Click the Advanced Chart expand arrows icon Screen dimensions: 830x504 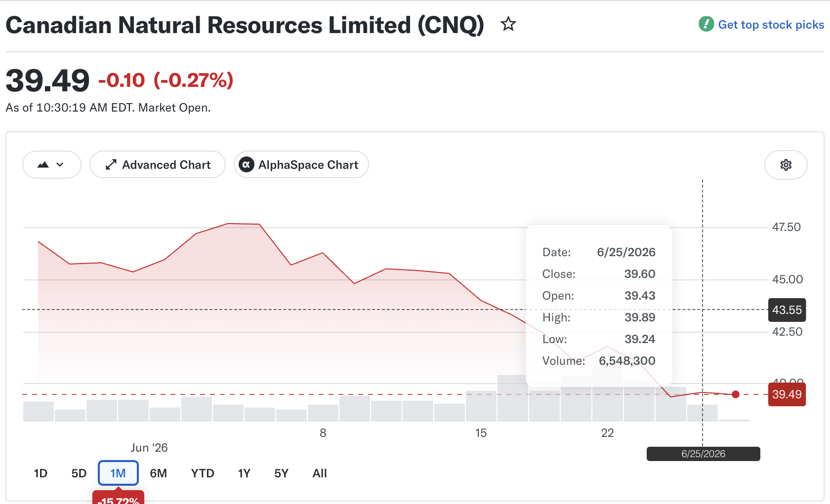click(x=111, y=164)
